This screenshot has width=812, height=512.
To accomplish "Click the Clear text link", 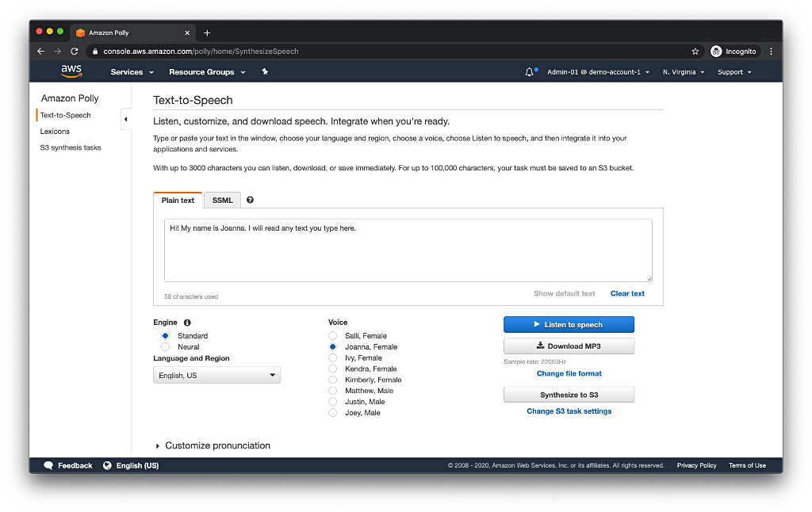I will (628, 293).
